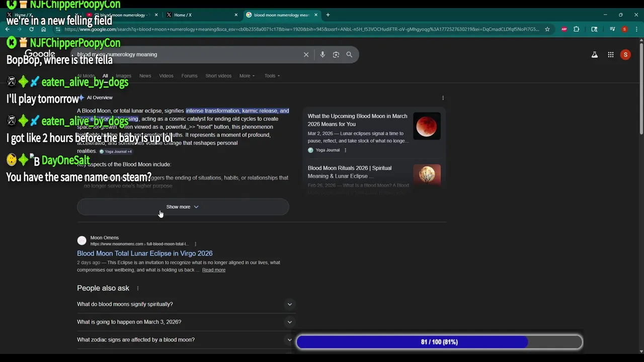Close the active blood moon numerology meaning tab
The width and height of the screenshot is (644, 362).
pyautogui.click(x=315, y=15)
